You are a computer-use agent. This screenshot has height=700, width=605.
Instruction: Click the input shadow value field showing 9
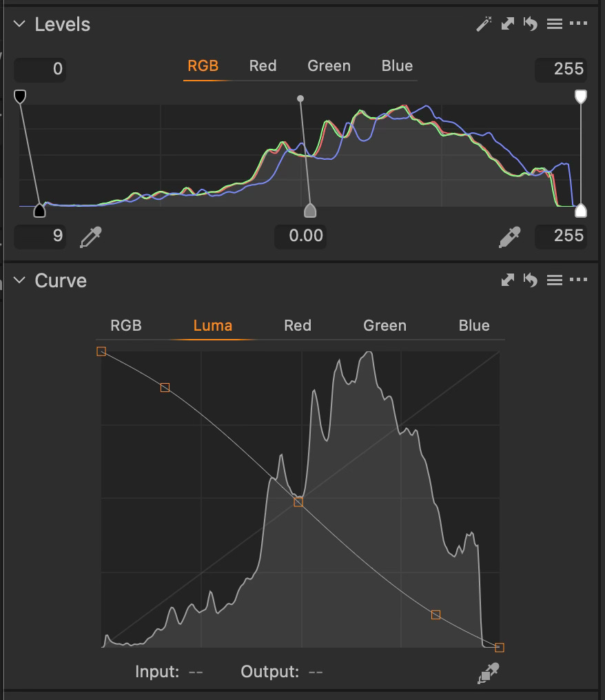pos(40,236)
